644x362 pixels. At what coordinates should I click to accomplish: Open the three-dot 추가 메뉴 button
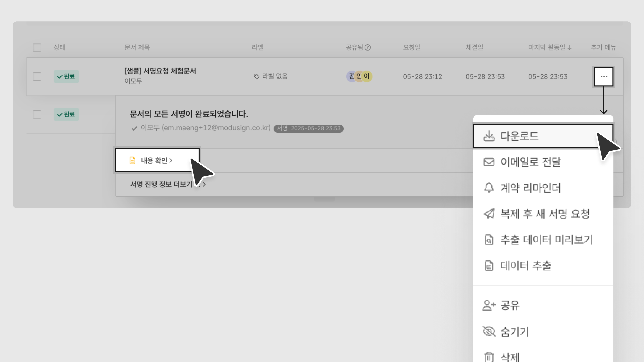point(604,76)
